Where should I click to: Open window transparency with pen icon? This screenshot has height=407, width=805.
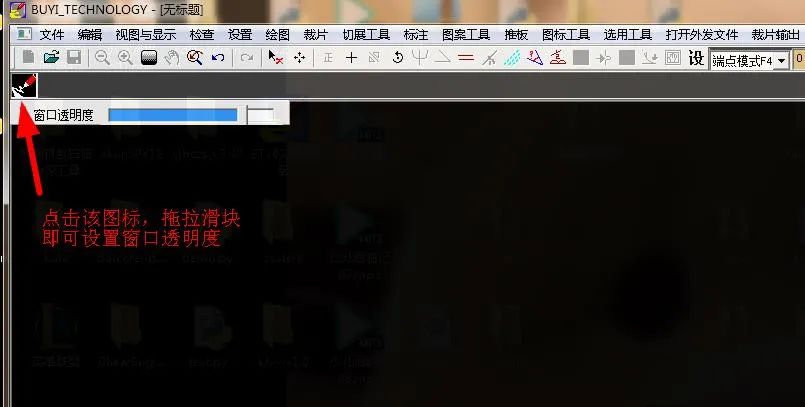click(24, 86)
